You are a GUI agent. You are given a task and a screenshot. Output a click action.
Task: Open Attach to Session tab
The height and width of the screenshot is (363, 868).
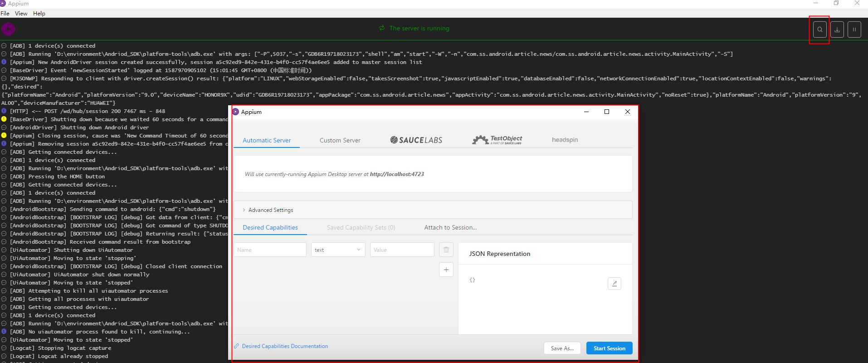point(450,227)
